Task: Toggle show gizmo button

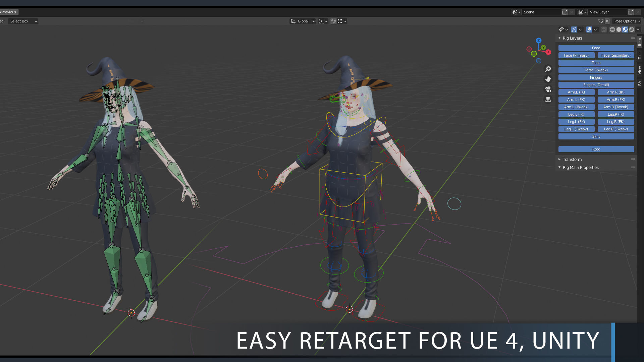Action: (x=574, y=29)
